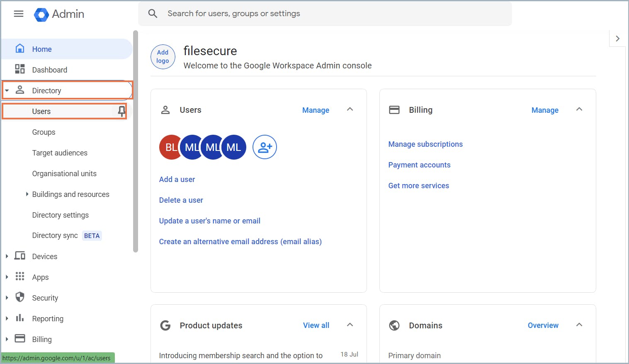The width and height of the screenshot is (629, 364).
Task: Click the Delete a user link
Action: pyautogui.click(x=181, y=200)
